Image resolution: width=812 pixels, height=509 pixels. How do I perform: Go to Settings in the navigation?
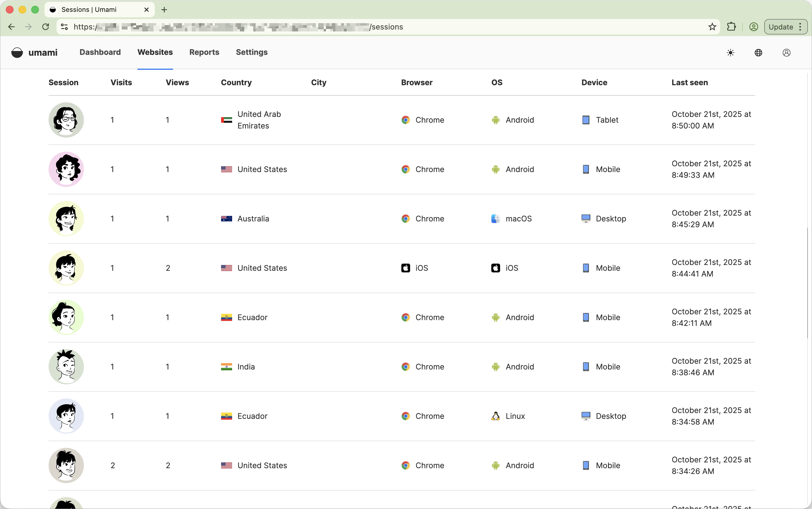click(251, 52)
